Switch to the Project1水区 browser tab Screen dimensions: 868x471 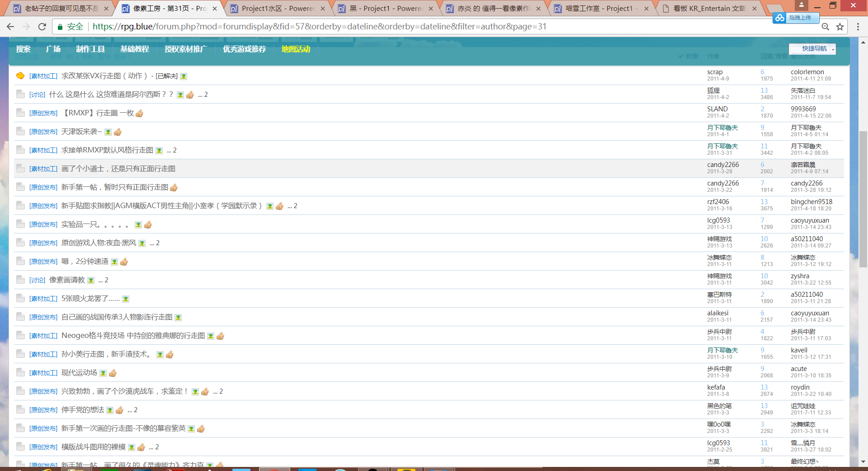278,9
